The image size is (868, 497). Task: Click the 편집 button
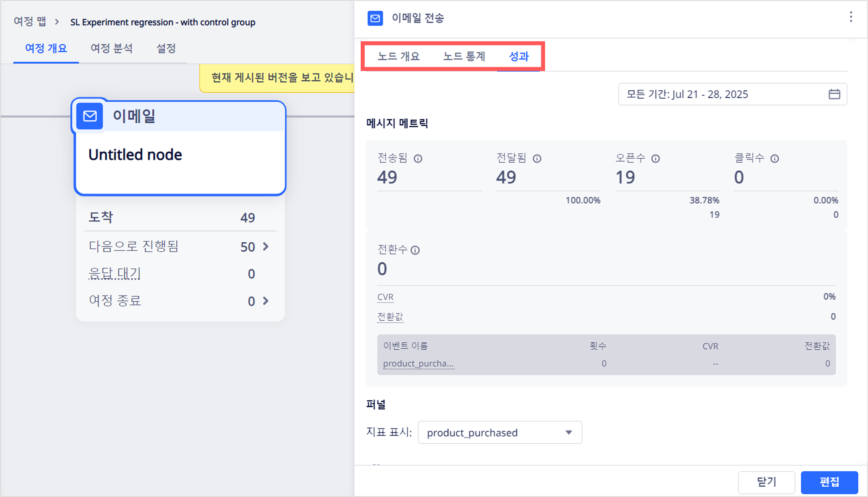tap(829, 482)
